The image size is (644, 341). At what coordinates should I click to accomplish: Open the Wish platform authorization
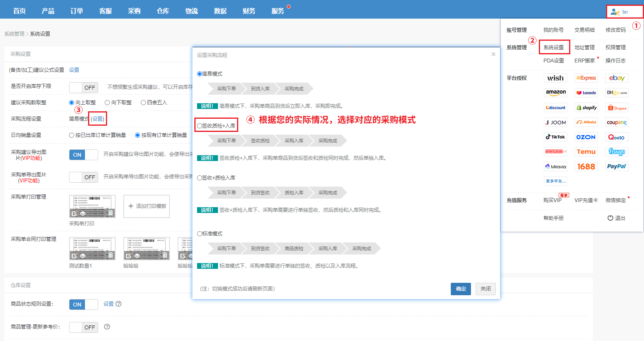point(555,78)
